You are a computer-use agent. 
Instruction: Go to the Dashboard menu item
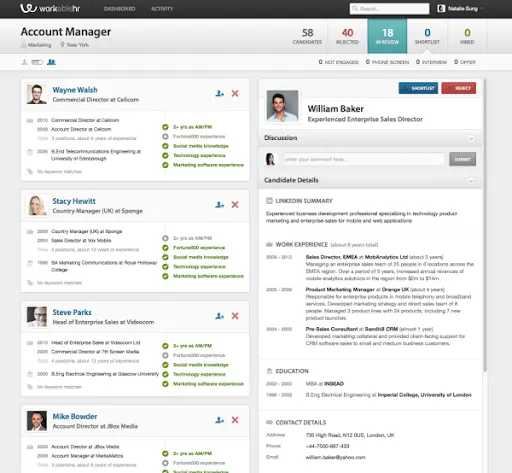119,9
